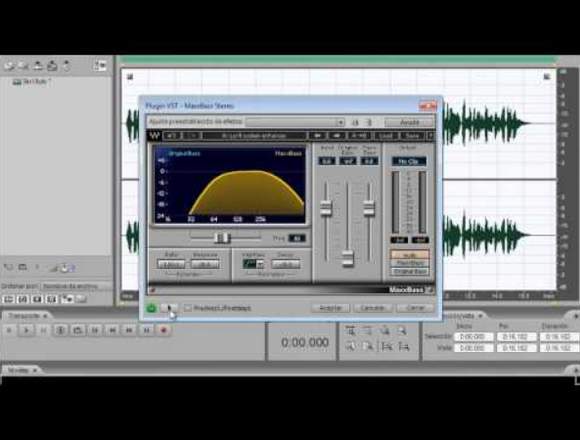Open the preset name menu in the Waves toolbar

pos(254,136)
